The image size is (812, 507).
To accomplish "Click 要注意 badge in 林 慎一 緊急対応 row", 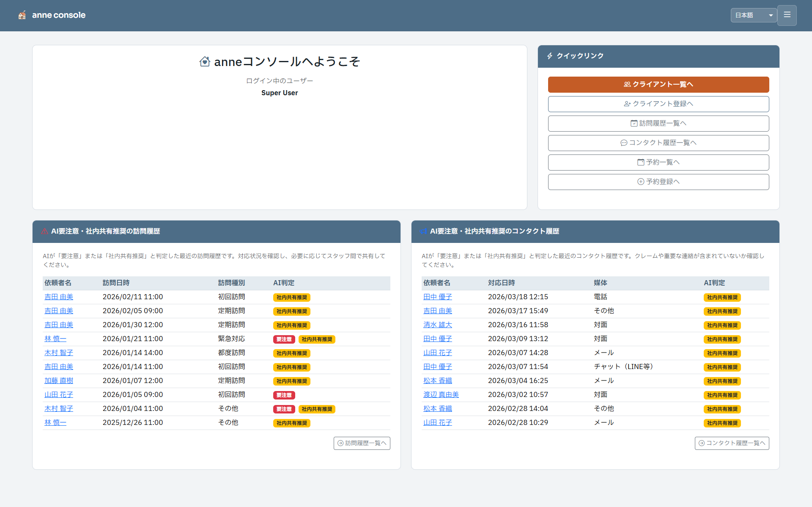I will click(284, 339).
